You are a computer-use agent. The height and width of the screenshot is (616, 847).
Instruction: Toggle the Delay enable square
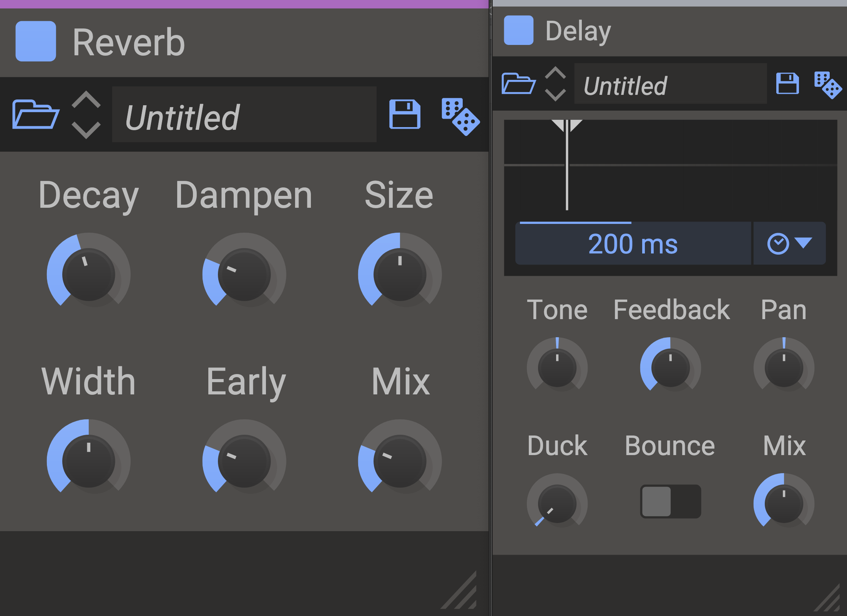518,30
